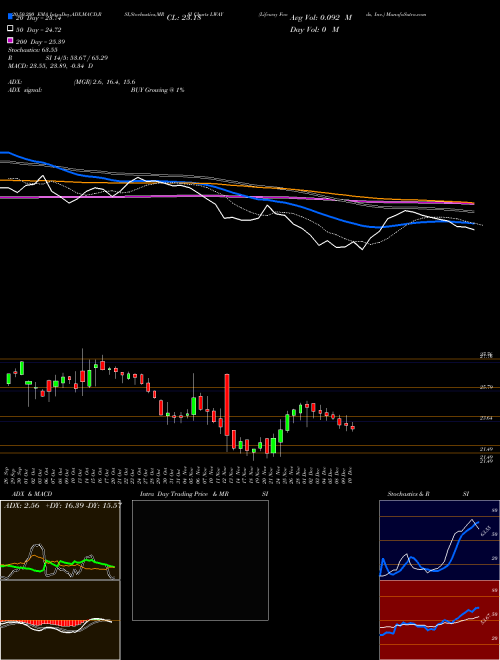Click the 'CL: 23.18' closing price label
The image size is (500, 660).
point(184,18)
